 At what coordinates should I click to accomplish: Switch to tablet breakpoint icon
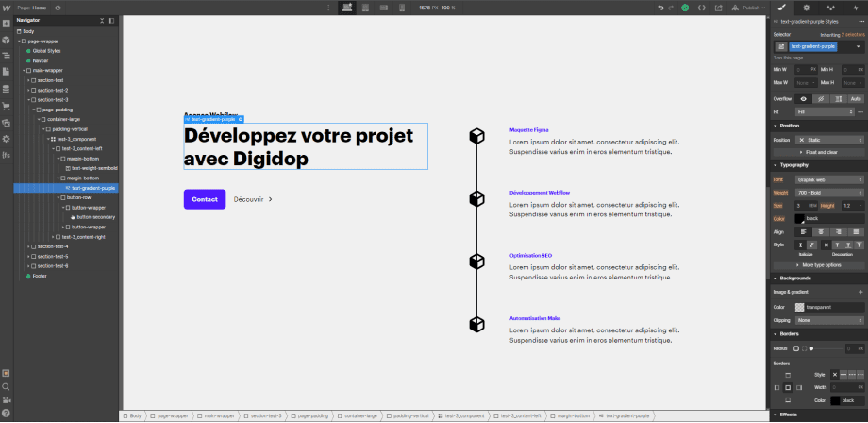click(x=365, y=8)
